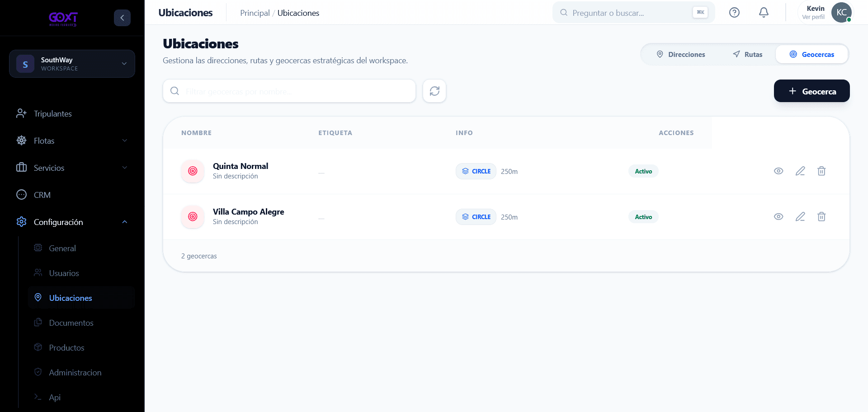The image size is (868, 412).
Task: Click the INFO column header
Action: (464, 133)
